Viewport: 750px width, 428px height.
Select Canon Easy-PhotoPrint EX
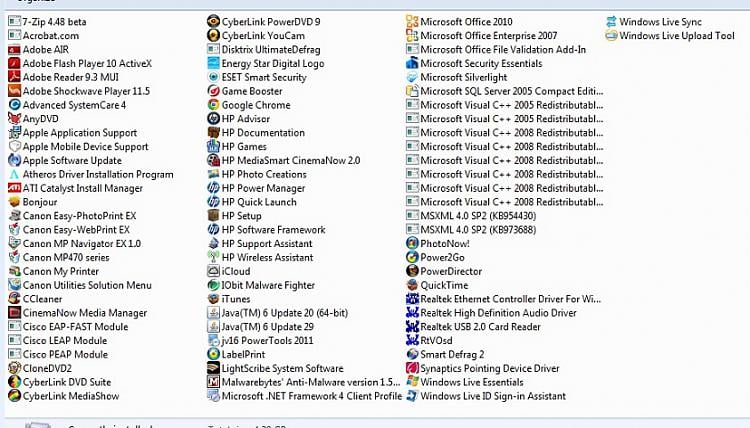[72, 216]
